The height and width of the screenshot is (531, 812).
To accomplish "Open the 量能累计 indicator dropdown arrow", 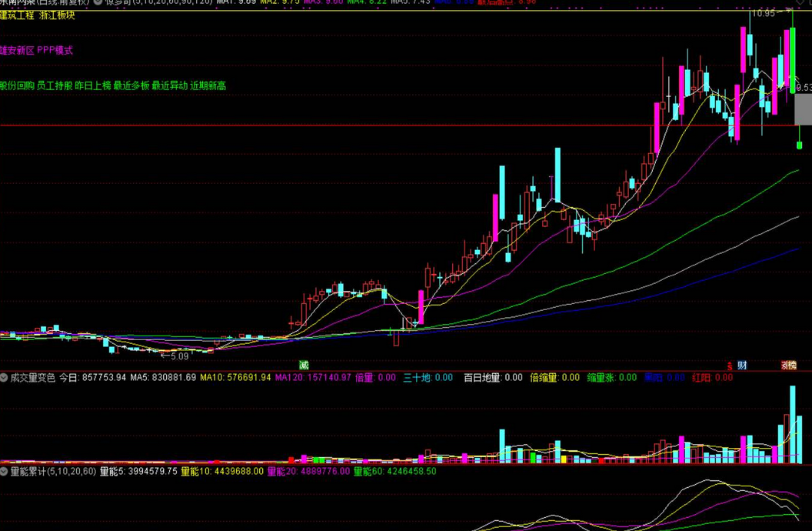I will coord(4,472).
